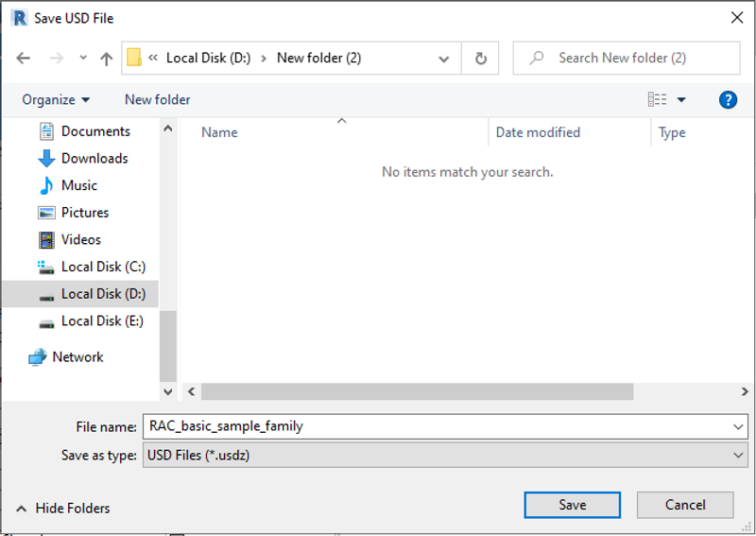Sort by the Type column header
The image size is (756, 536).
tap(672, 132)
